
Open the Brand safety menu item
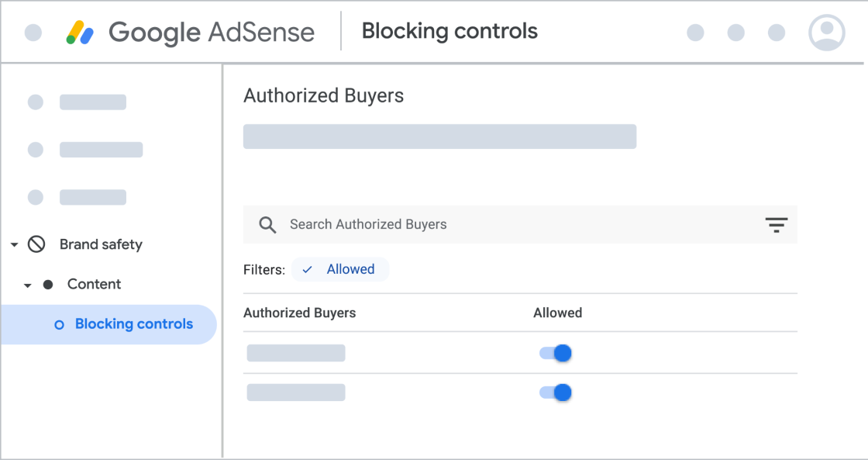[101, 244]
